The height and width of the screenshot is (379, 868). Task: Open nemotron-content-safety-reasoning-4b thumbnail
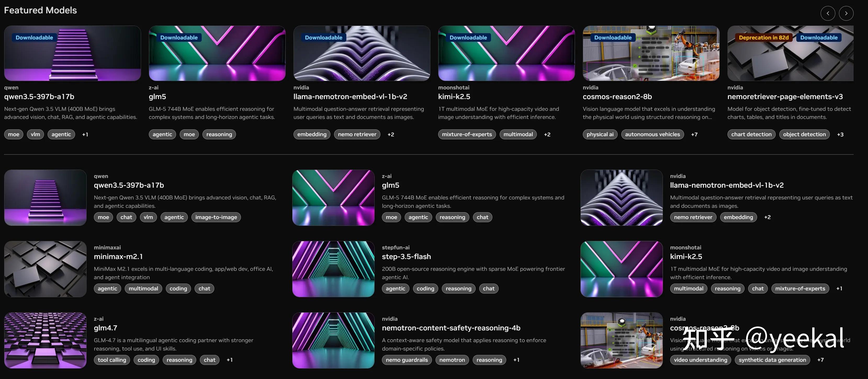tap(333, 340)
